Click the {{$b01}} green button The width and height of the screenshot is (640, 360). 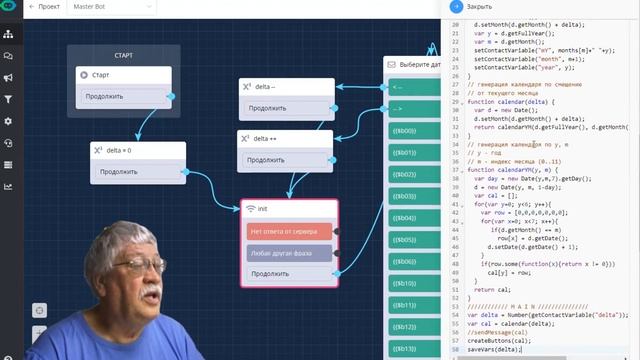pyautogui.click(x=414, y=153)
